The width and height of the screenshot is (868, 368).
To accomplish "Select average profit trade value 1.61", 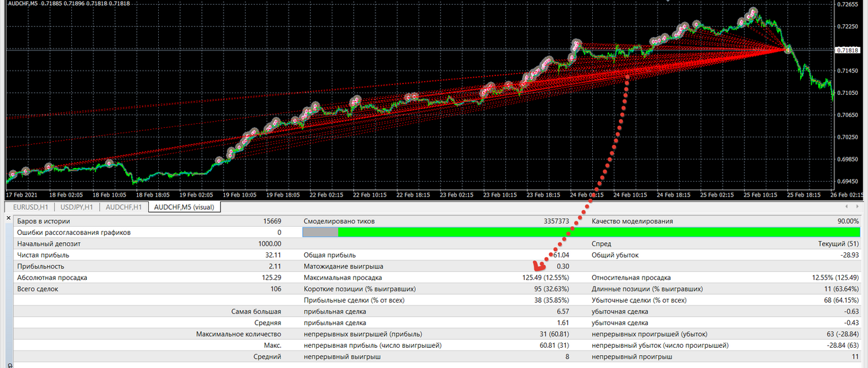I will (563, 324).
